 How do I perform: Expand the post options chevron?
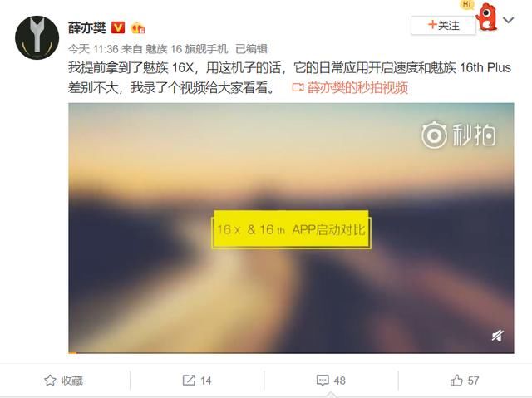[508, 20]
